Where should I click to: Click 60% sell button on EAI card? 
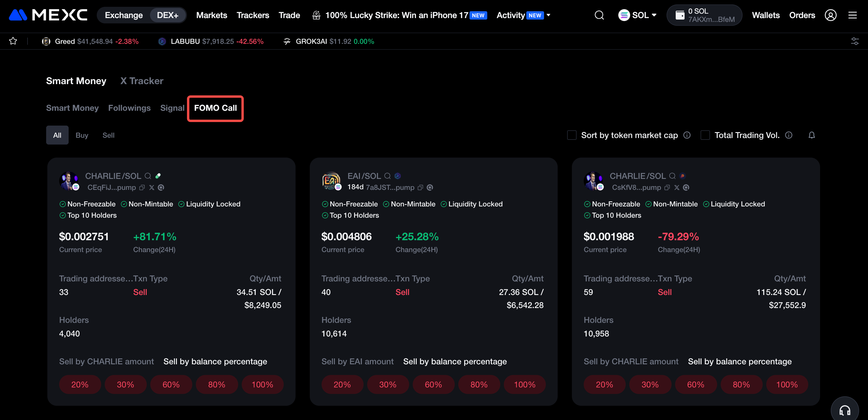coord(433,384)
